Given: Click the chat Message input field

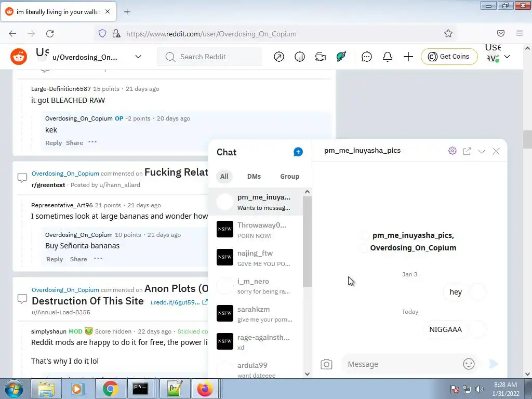Looking at the screenshot, I should pos(403,364).
